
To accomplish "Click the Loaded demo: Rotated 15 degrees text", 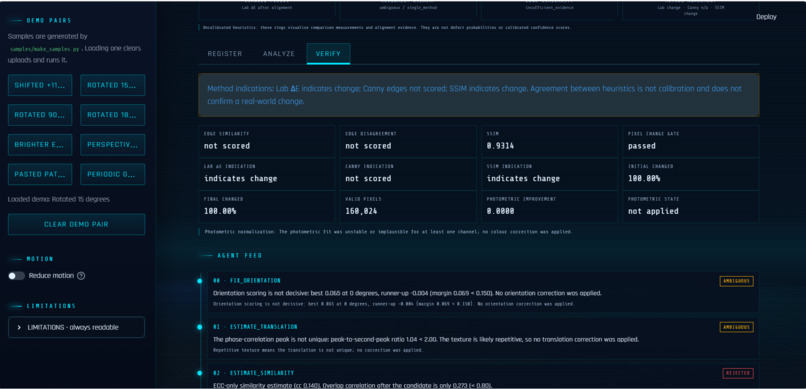I will click(x=59, y=199).
